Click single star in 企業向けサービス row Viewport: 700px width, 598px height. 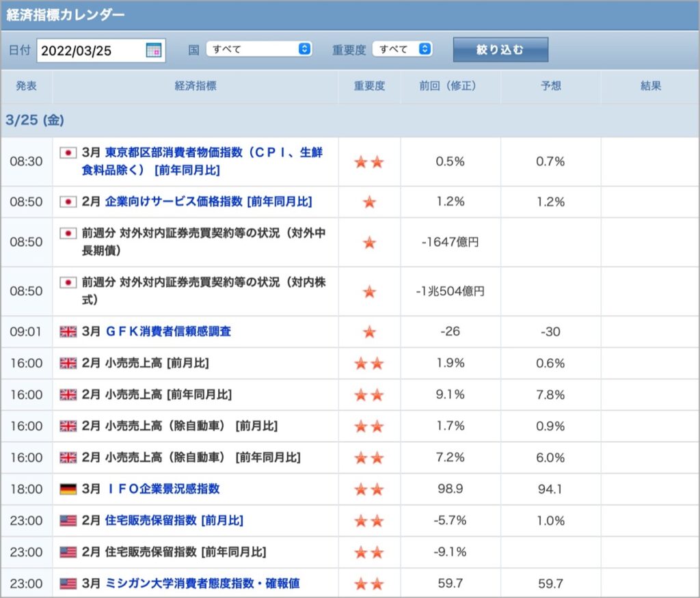(x=369, y=202)
